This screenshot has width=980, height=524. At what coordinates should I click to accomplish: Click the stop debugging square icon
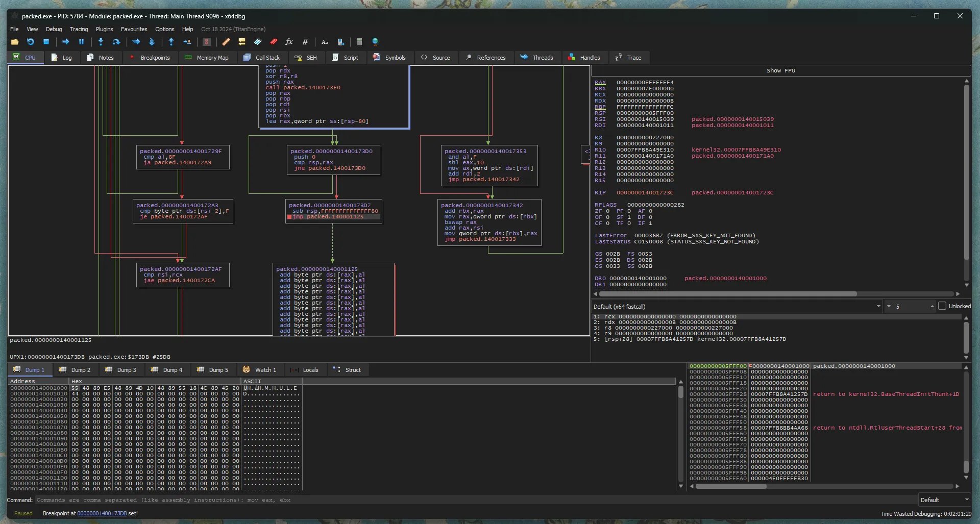tap(46, 42)
